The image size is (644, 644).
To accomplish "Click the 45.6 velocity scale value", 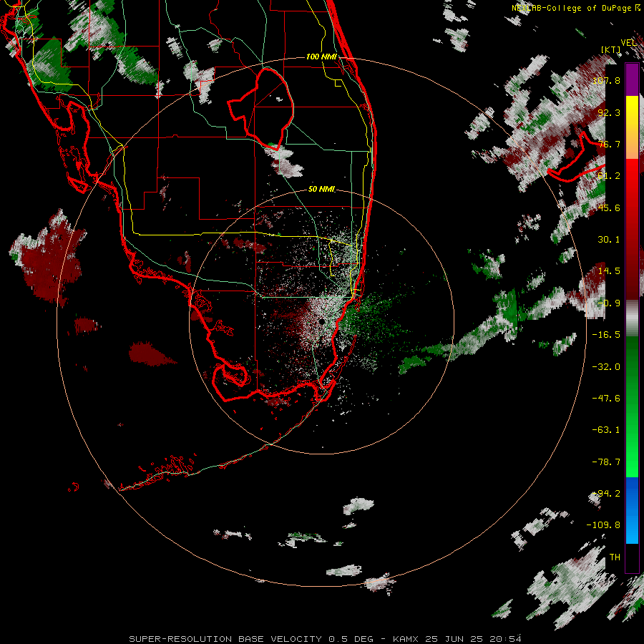I will (x=609, y=208).
